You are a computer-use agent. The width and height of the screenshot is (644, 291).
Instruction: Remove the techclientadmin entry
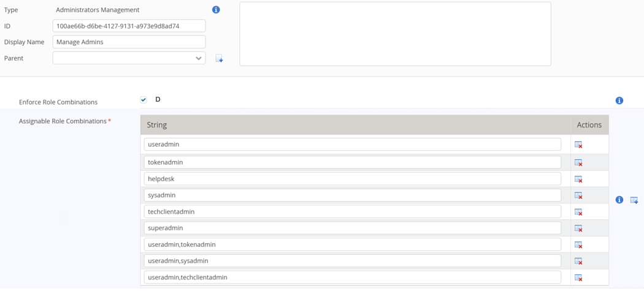[x=578, y=212]
